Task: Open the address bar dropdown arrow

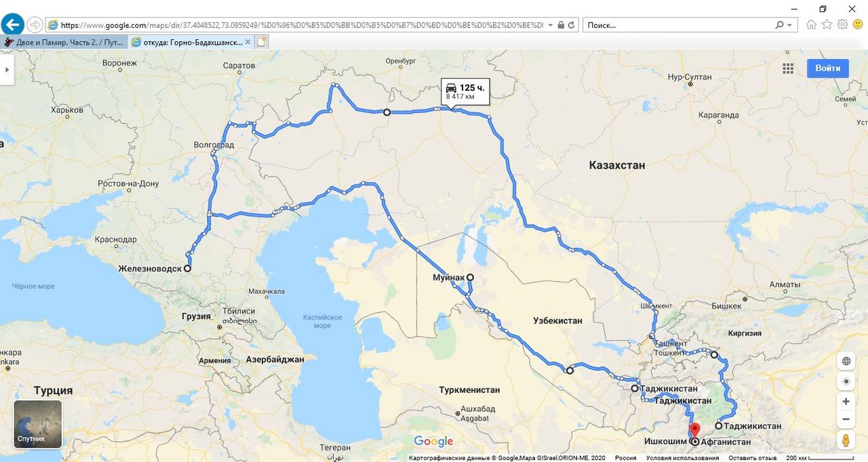Action: click(x=550, y=25)
